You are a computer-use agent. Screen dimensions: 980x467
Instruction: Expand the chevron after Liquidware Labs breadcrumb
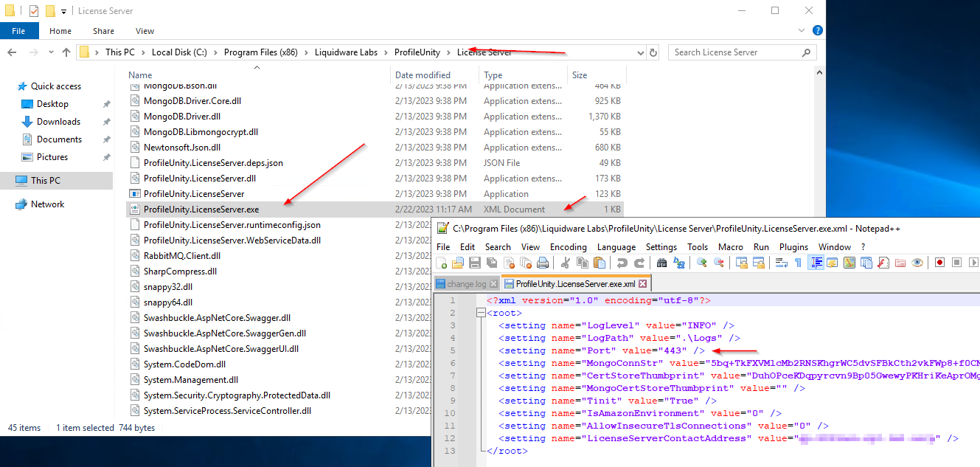[385, 52]
